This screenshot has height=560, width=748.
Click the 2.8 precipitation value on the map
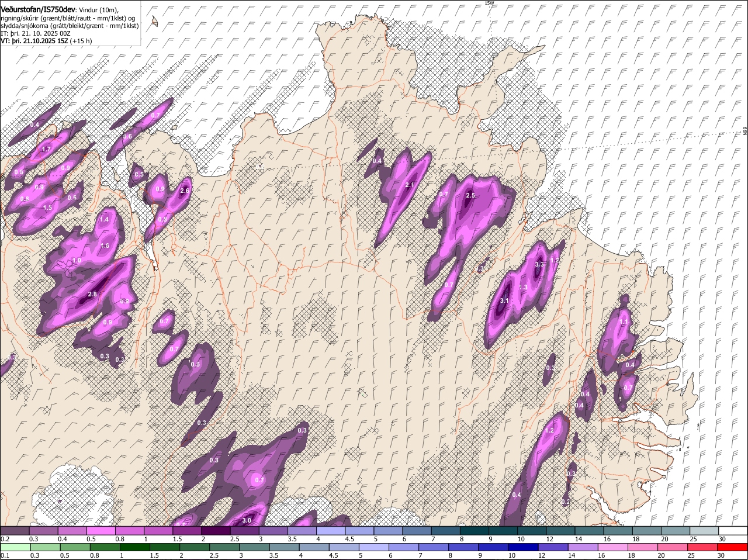92,294
